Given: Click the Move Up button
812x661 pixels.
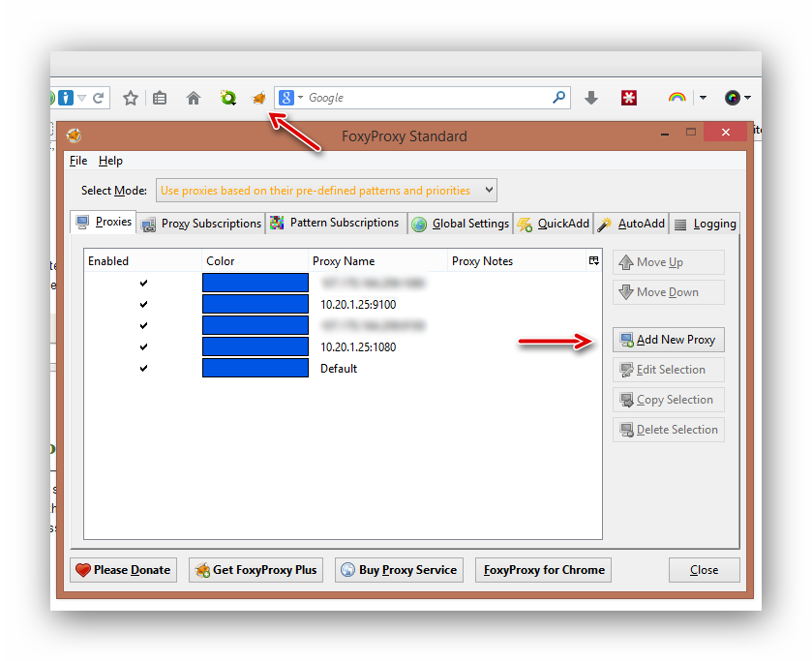Looking at the screenshot, I should [669, 262].
